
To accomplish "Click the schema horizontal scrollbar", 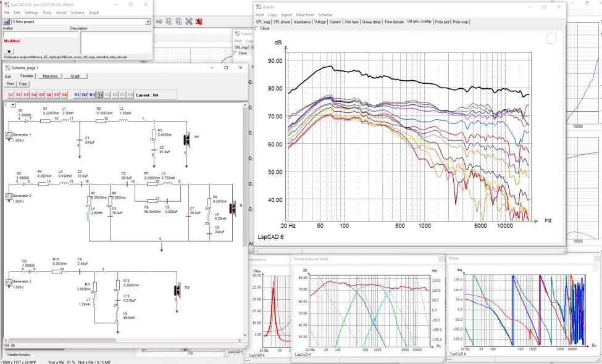I will pyautogui.click(x=122, y=340).
